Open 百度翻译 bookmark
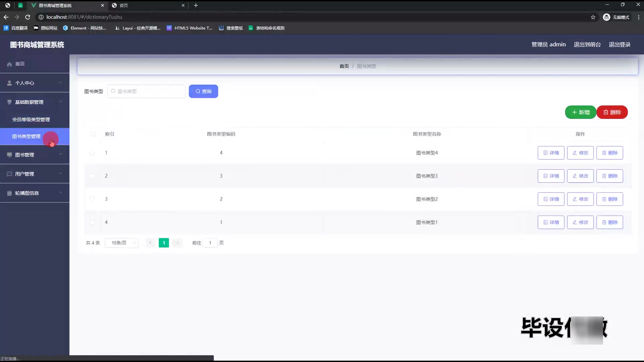Image resolution: width=644 pixels, height=362 pixels. pyautogui.click(x=15, y=28)
